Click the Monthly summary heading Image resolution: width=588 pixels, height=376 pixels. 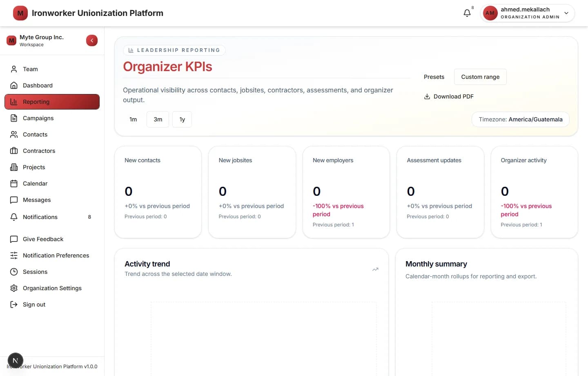(436, 264)
